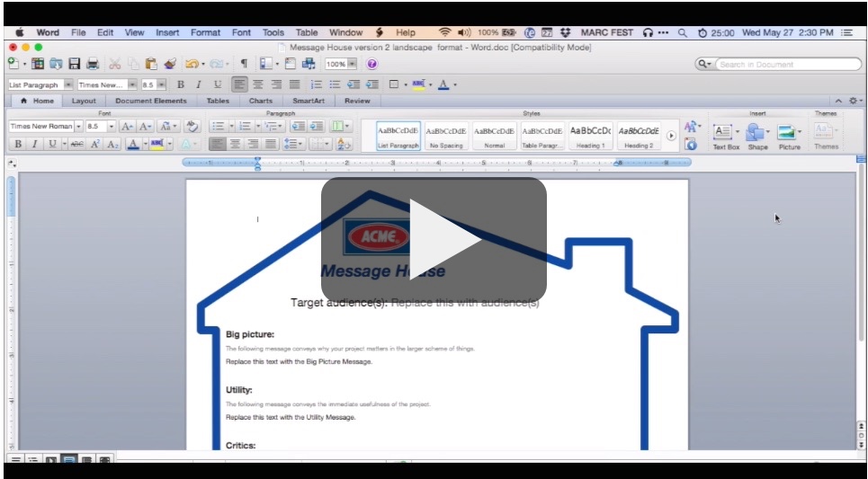The width and height of the screenshot is (868, 479).
Task: Insert a Text Box from the ribbon
Action: [x=722, y=132]
